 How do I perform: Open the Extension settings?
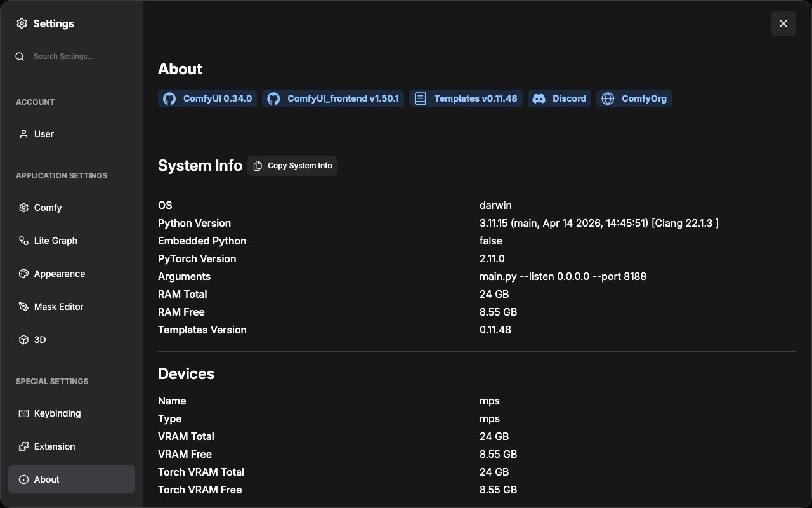click(72, 446)
